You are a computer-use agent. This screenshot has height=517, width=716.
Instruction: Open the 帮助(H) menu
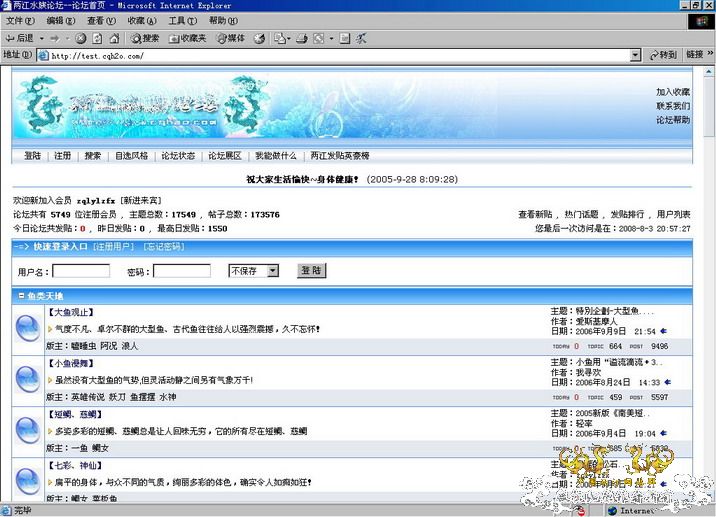click(223, 21)
